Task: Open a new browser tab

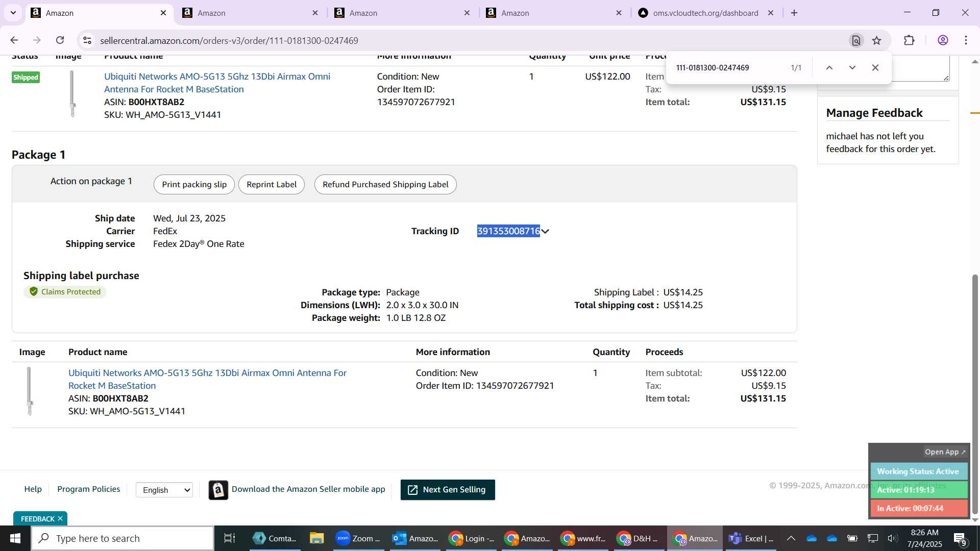Action: coord(794,13)
